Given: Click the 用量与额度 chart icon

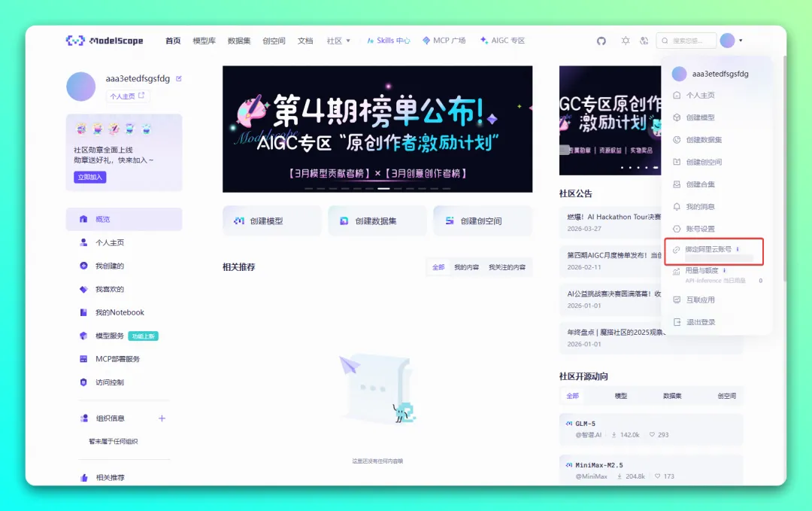Looking at the screenshot, I should coord(677,272).
